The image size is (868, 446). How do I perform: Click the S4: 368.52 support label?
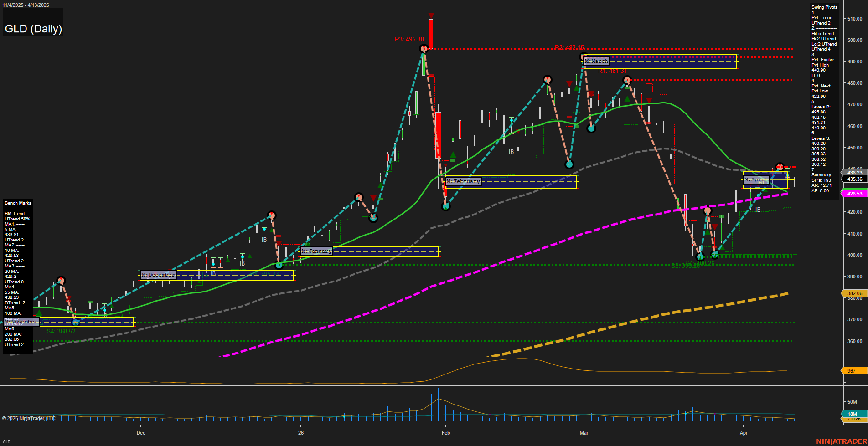[61, 331]
